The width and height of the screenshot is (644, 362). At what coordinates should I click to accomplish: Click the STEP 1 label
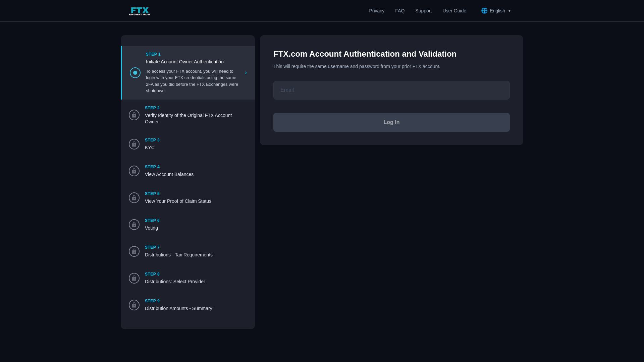tap(153, 54)
